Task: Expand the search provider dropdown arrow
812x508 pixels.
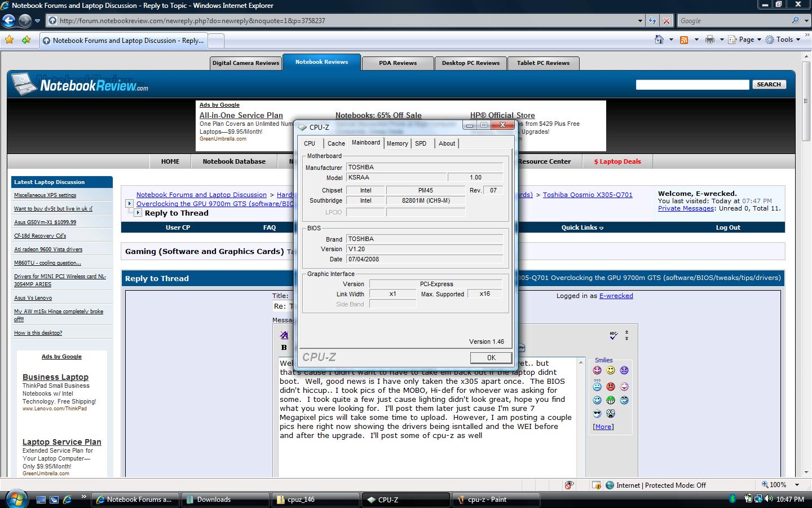Action: tap(805, 21)
